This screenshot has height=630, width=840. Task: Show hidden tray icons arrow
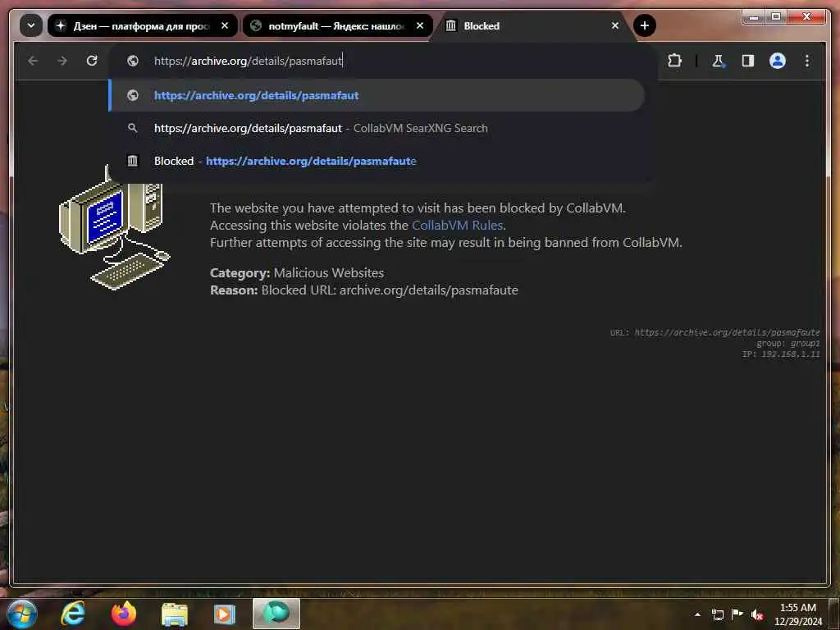697,614
